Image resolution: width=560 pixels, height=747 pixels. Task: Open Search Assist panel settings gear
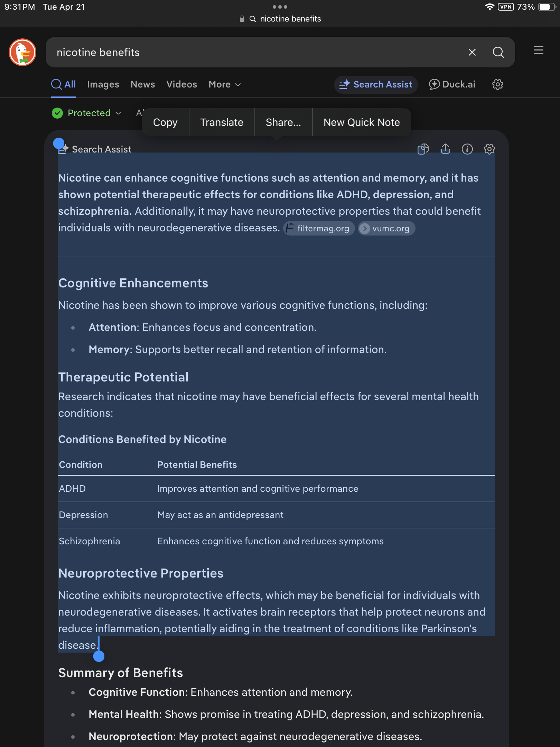pos(489,149)
